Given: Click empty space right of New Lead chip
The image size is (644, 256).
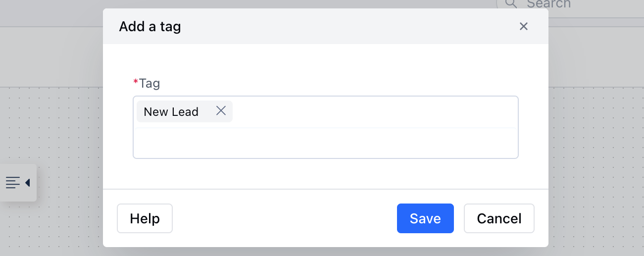Looking at the screenshot, I should (374, 111).
